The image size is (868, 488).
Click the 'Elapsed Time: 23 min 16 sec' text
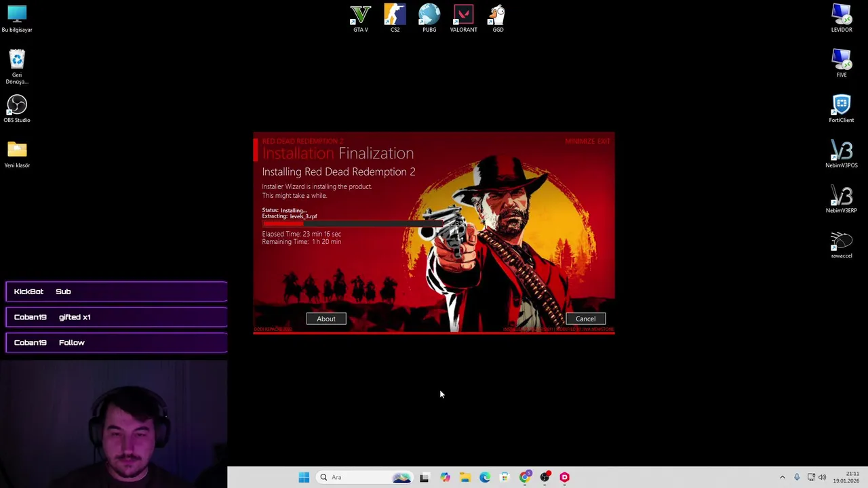[302, 234]
